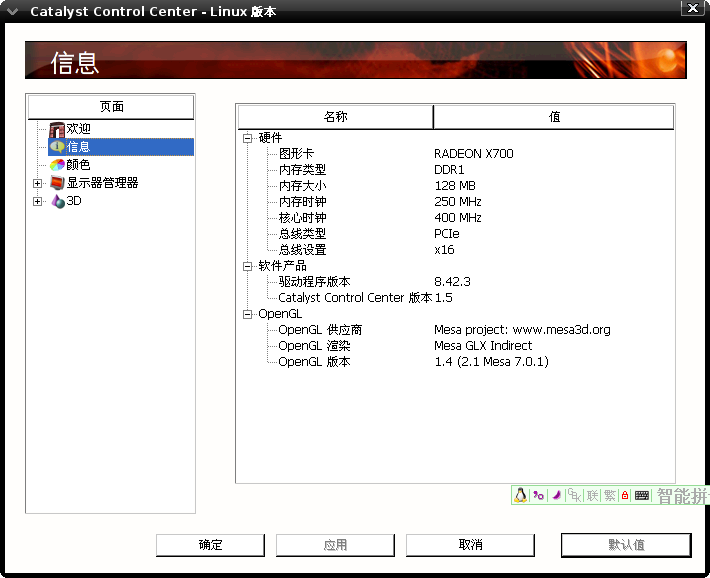Select the 内存时钟 row
Screen dimensions: 710x578
(x=458, y=202)
